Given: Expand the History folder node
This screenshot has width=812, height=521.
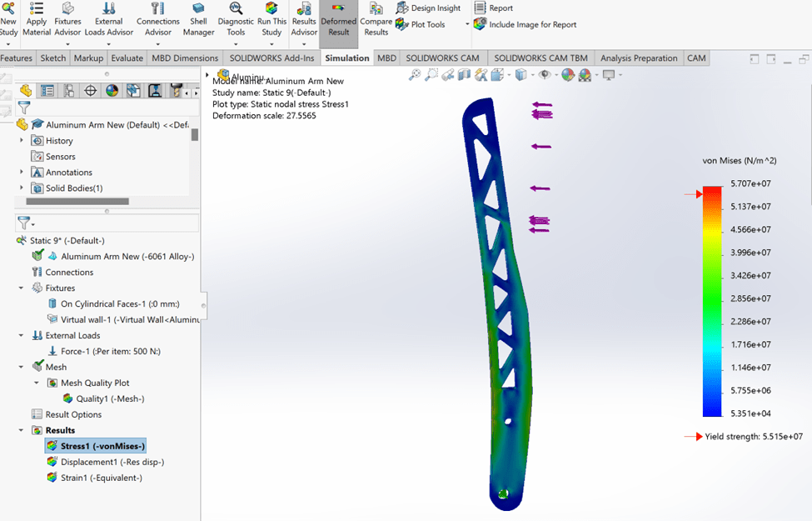Looking at the screenshot, I should (22, 141).
